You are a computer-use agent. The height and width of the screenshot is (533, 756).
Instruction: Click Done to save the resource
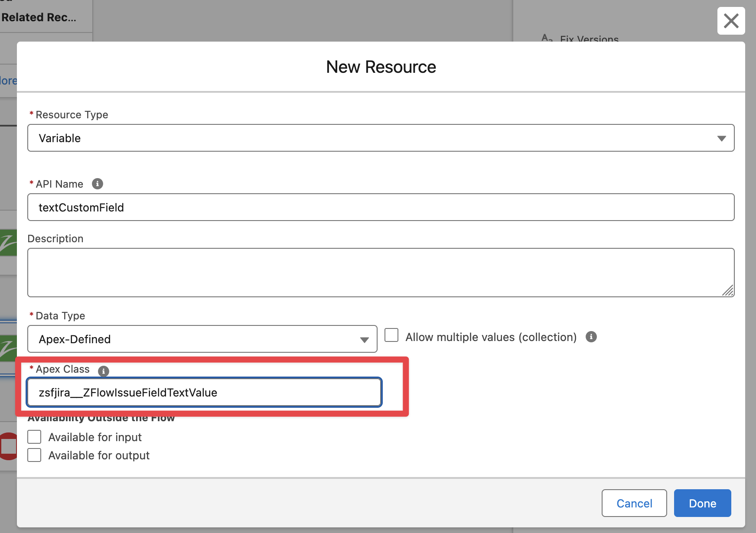[x=702, y=503]
